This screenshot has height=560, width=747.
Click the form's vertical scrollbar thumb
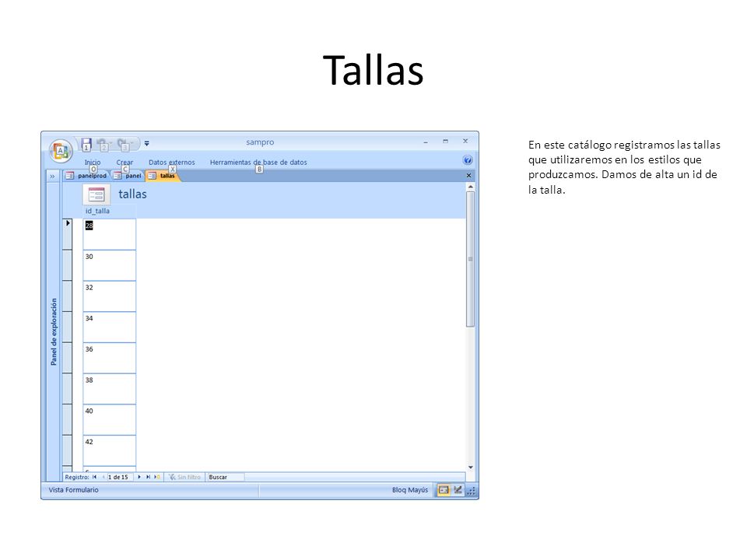pyautogui.click(x=470, y=259)
